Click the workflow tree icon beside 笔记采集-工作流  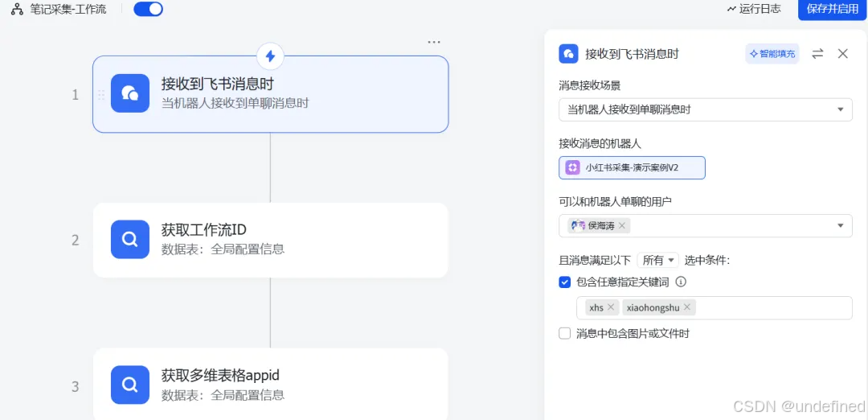(x=17, y=10)
